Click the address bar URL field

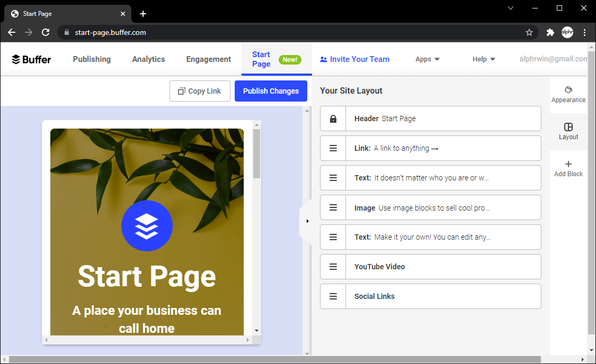(297, 33)
